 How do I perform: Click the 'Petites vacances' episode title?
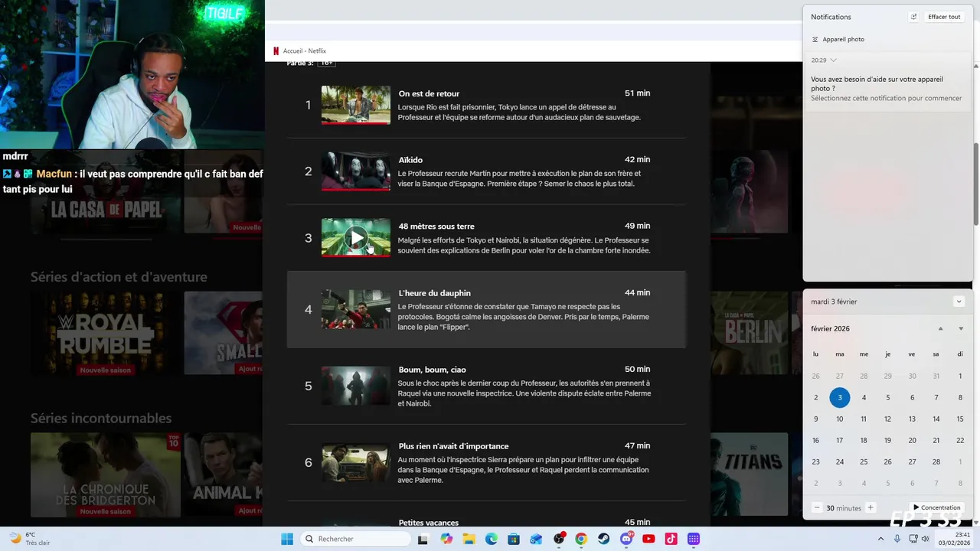point(429,523)
